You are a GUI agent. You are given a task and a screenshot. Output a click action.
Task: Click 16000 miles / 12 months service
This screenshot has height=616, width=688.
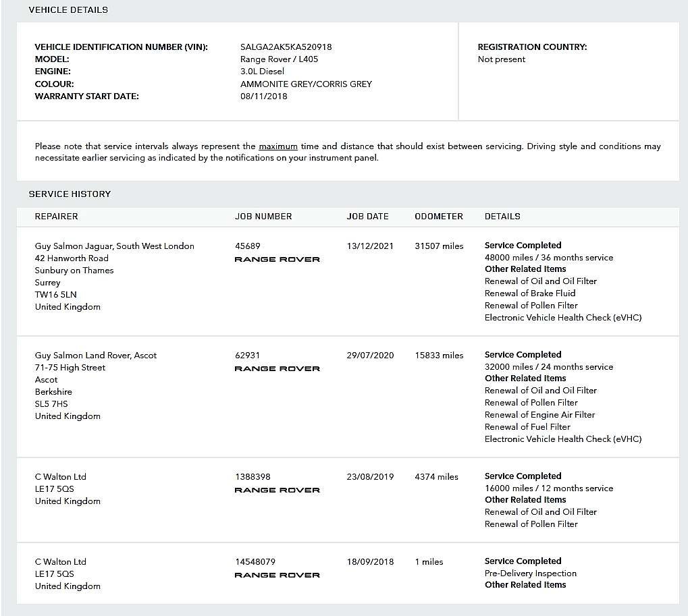(x=549, y=488)
